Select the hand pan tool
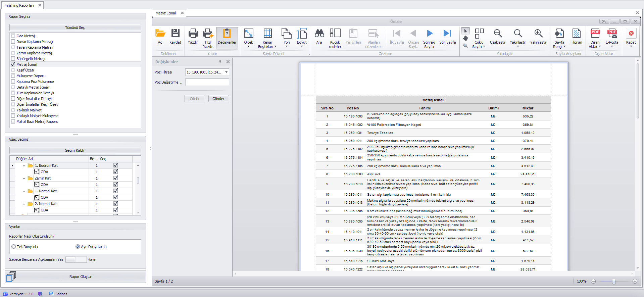644x297 pixels. click(x=465, y=38)
